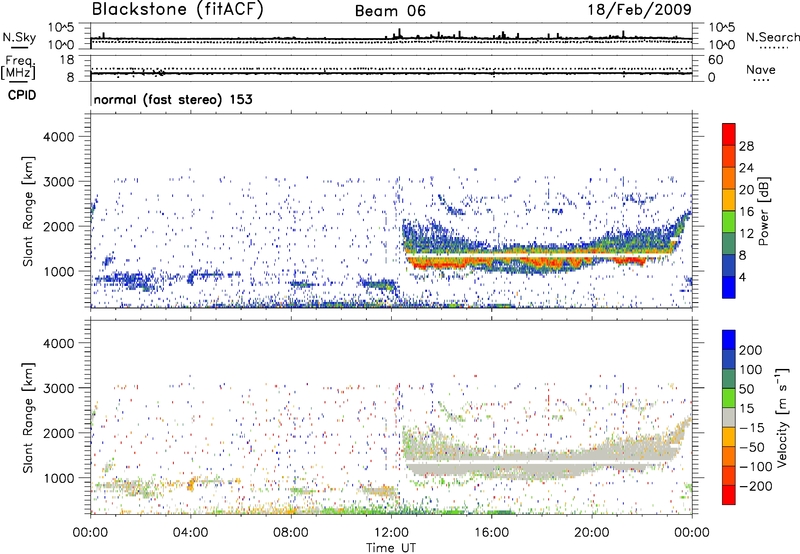Screen dimensions: 800x554
Task: Click the '3000' tick of power panel
Action: (58, 182)
